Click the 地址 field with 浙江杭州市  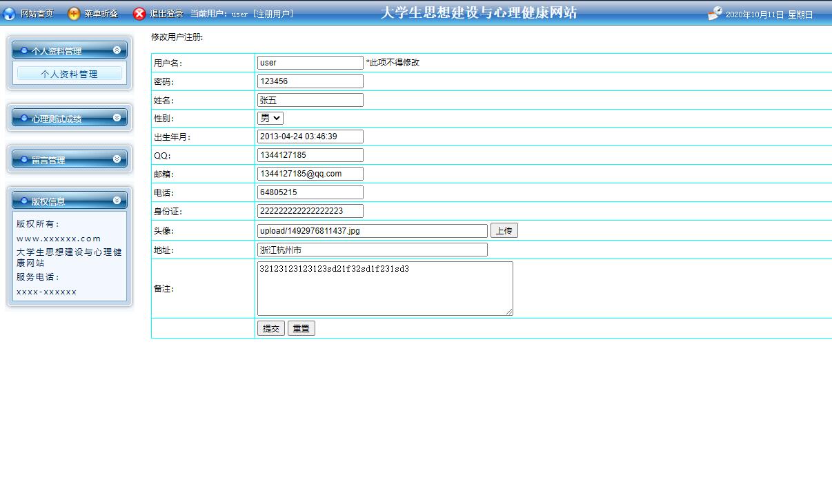373,250
